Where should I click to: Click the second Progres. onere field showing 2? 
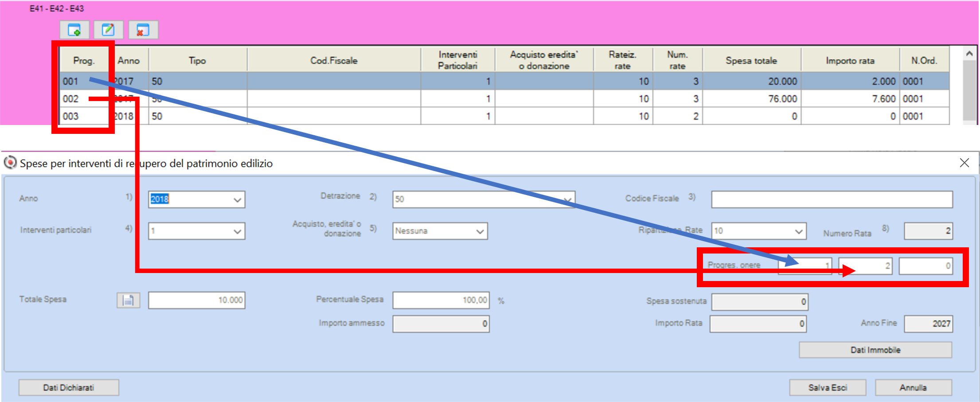(865, 266)
